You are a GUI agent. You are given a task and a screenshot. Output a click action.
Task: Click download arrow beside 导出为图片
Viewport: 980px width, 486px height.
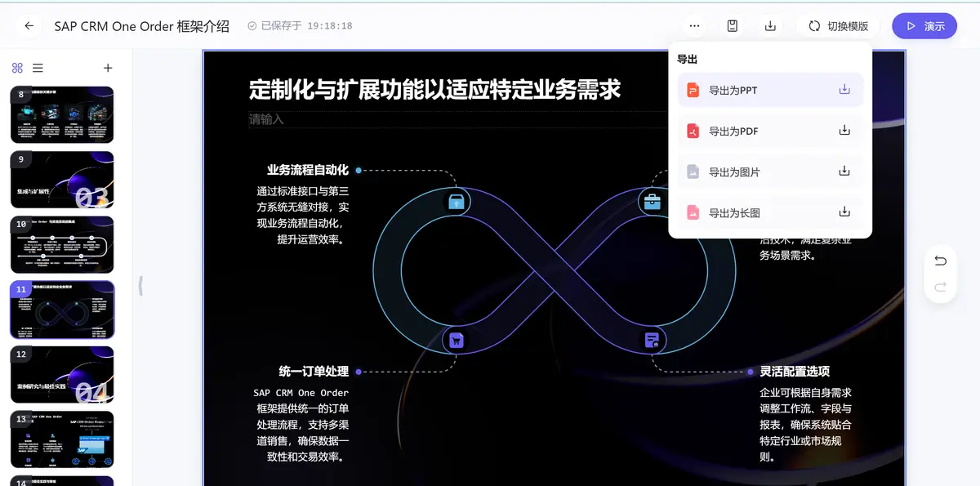click(844, 172)
